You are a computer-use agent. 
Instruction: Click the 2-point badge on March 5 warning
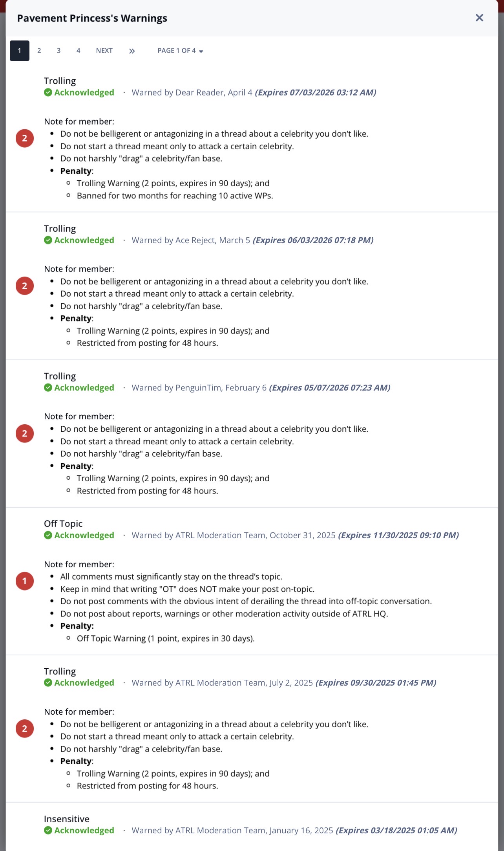point(25,286)
